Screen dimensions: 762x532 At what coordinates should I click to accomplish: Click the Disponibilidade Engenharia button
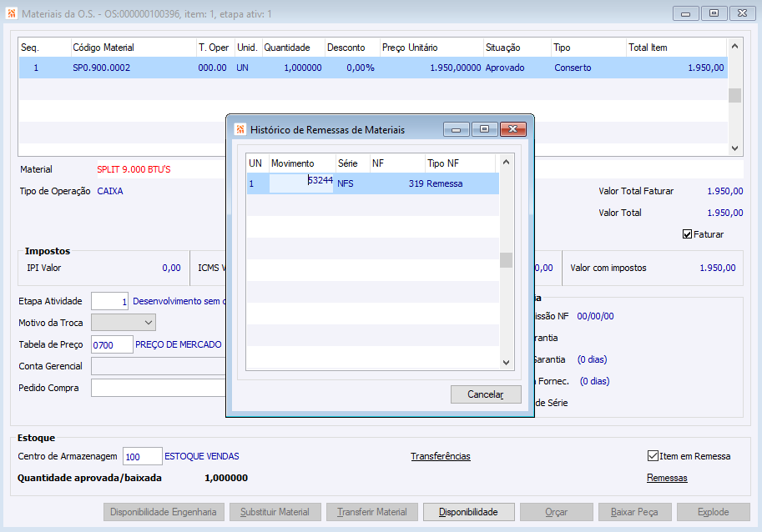pyautogui.click(x=164, y=512)
